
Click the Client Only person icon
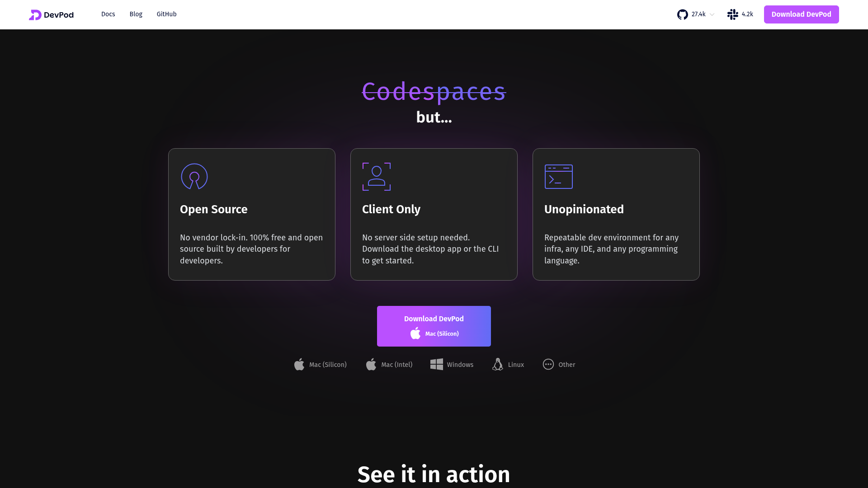coord(376,177)
